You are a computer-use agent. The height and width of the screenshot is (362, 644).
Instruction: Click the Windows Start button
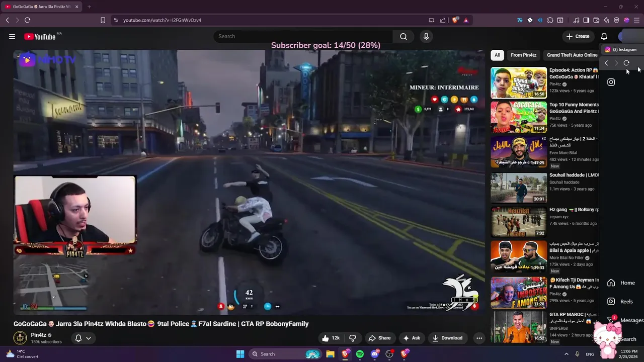[x=240, y=354]
